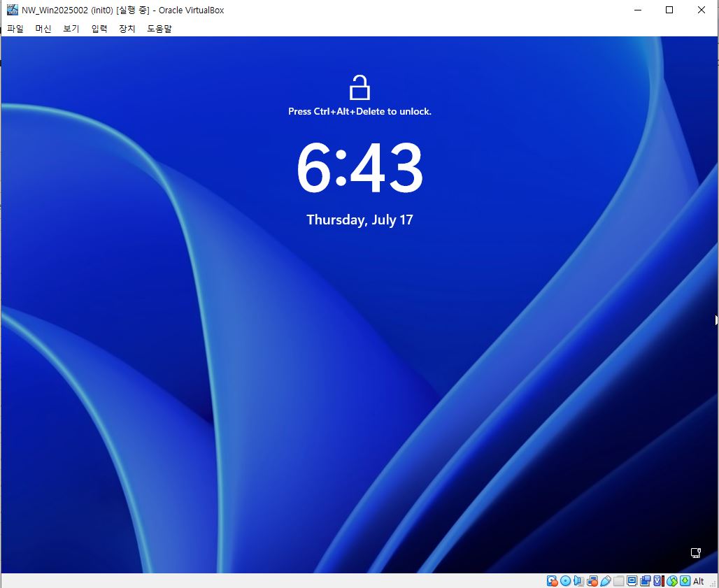Viewport: 719px width, 588px height.
Task: Click the lock screen network icon
Action: [x=696, y=553]
